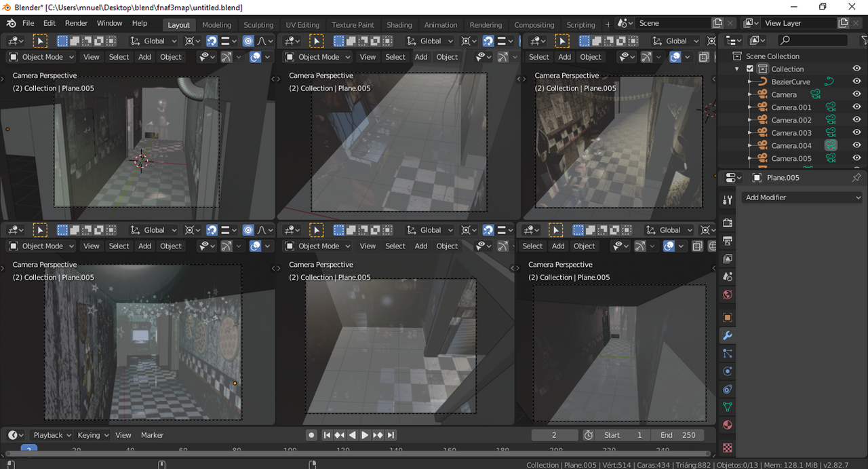Screen dimensions: 868x469
Task: Click the timeline preview range clock icon
Action: coord(589,435)
